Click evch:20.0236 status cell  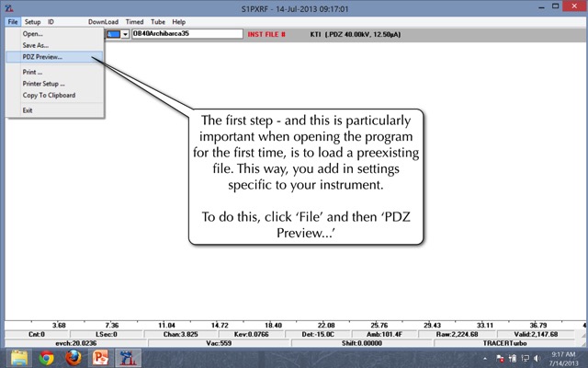click(76, 343)
